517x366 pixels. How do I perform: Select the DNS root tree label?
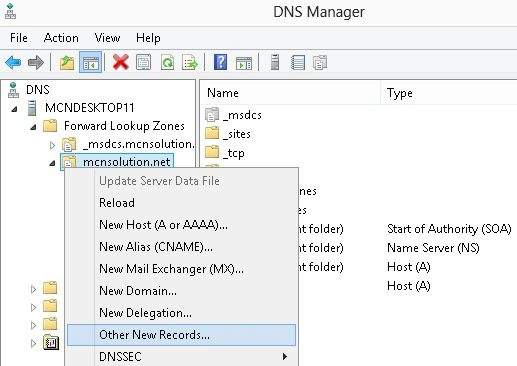38,90
